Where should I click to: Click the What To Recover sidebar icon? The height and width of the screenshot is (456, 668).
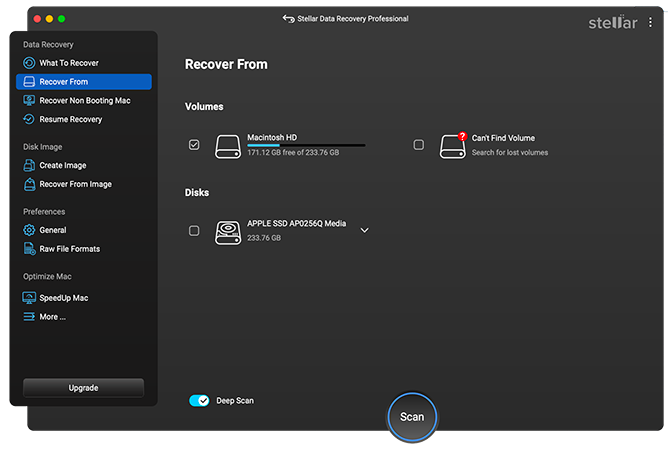30,63
